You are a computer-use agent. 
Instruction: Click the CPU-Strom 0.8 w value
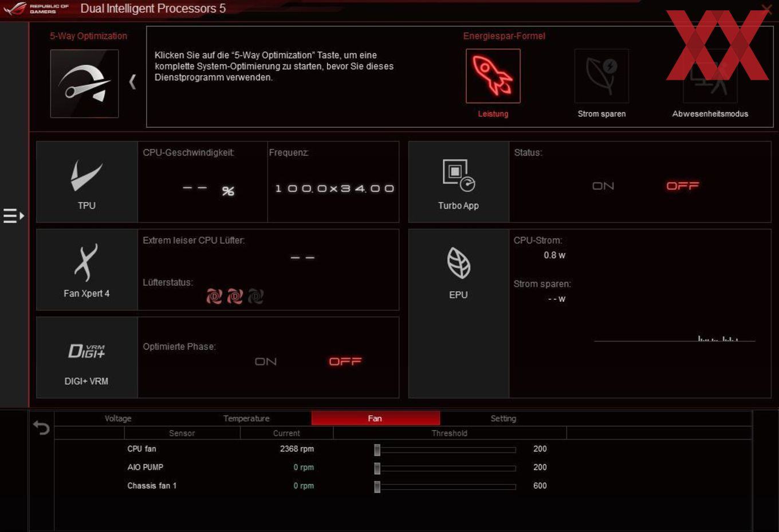coord(554,255)
